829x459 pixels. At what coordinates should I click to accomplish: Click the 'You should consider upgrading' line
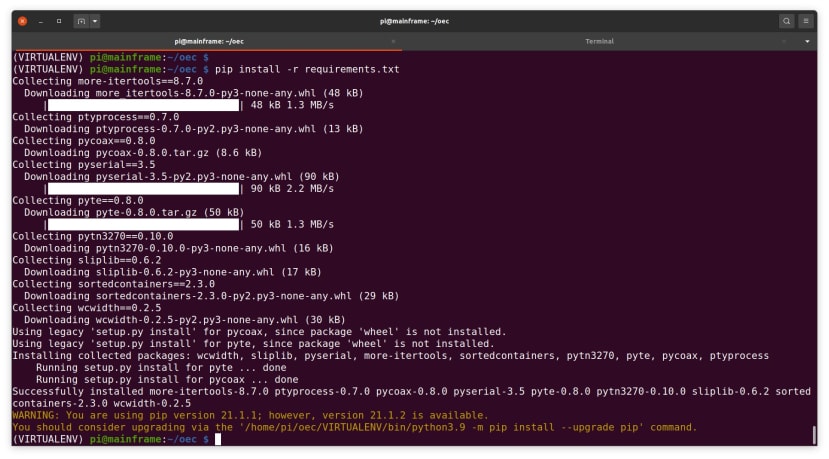(x=355, y=427)
